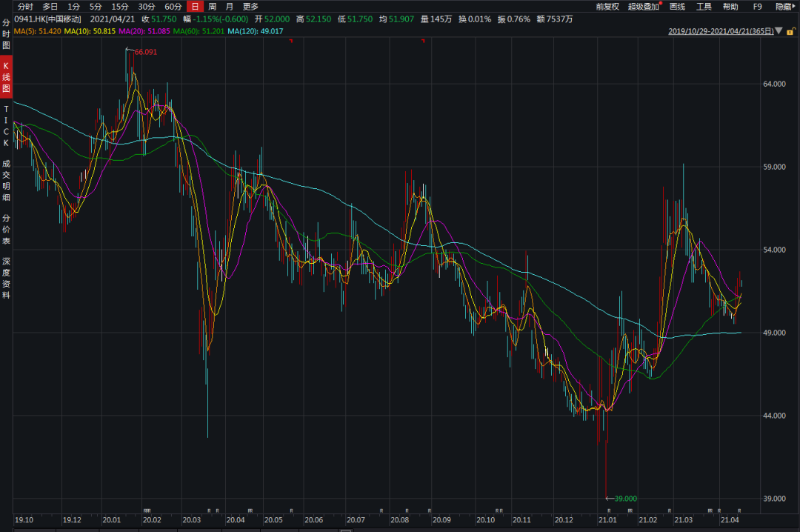
Task: Click the 39.000 low price marker
Action: pyautogui.click(x=625, y=499)
